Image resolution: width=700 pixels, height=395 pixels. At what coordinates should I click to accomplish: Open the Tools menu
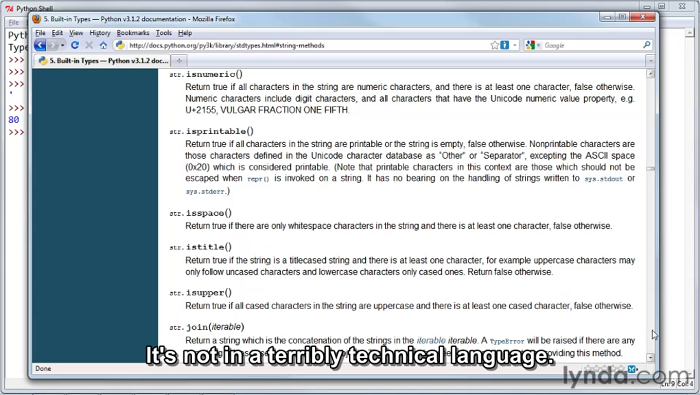point(163,33)
